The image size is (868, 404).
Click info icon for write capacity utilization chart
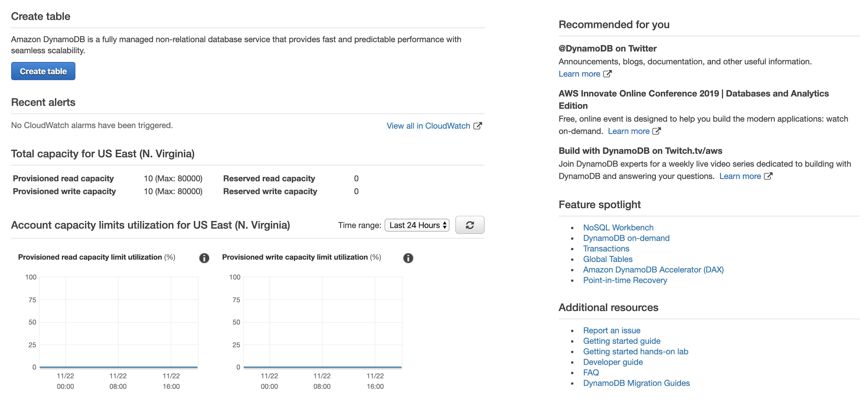408,258
